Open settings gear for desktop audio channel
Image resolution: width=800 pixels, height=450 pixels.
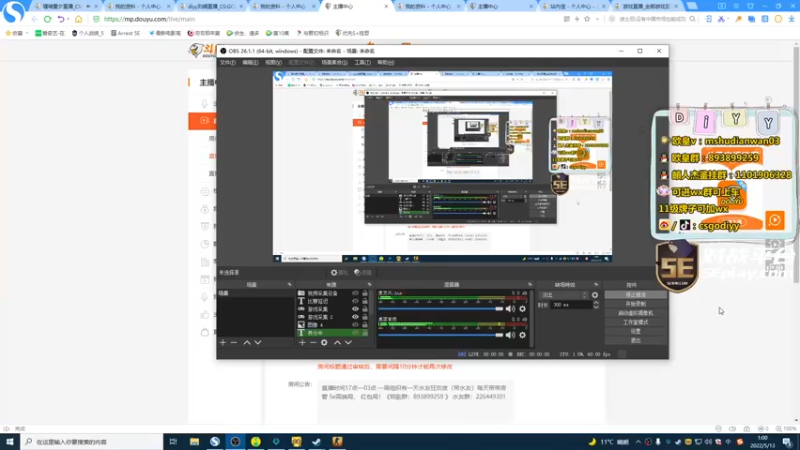[522, 335]
